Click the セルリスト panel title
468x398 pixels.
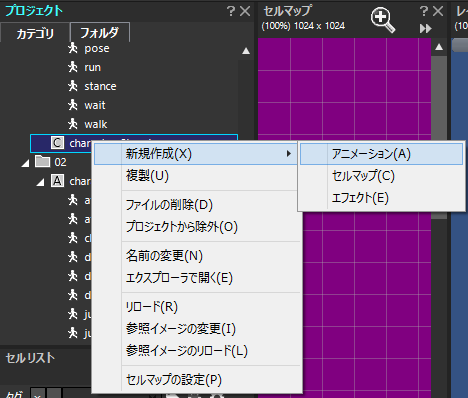click(x=30, y=358)
